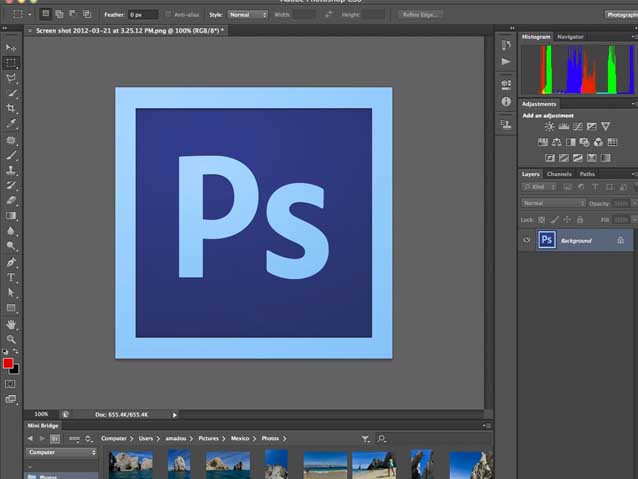Select the Eraser tool
The image size is (638, 479).
pos(11,200)
